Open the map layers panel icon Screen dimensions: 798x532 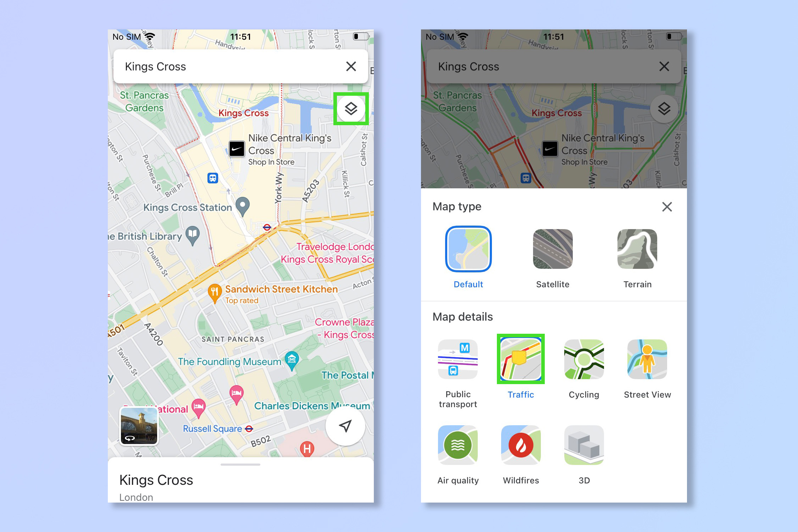(351, 110)
